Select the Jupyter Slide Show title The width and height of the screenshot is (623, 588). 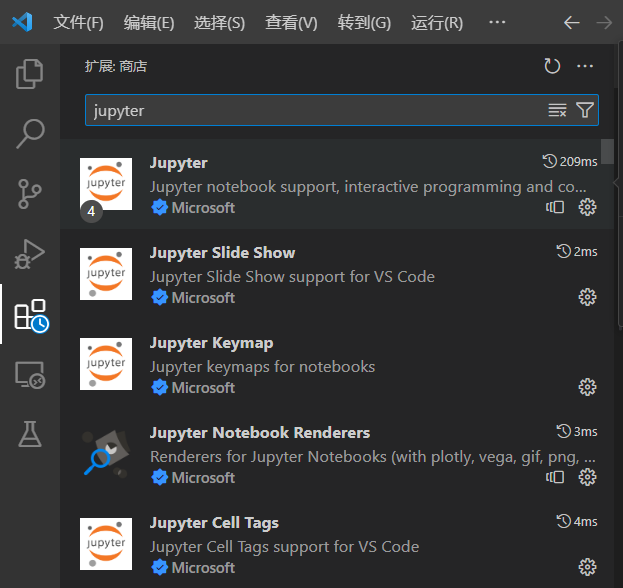pyautogui.click(x=222, y=253)
